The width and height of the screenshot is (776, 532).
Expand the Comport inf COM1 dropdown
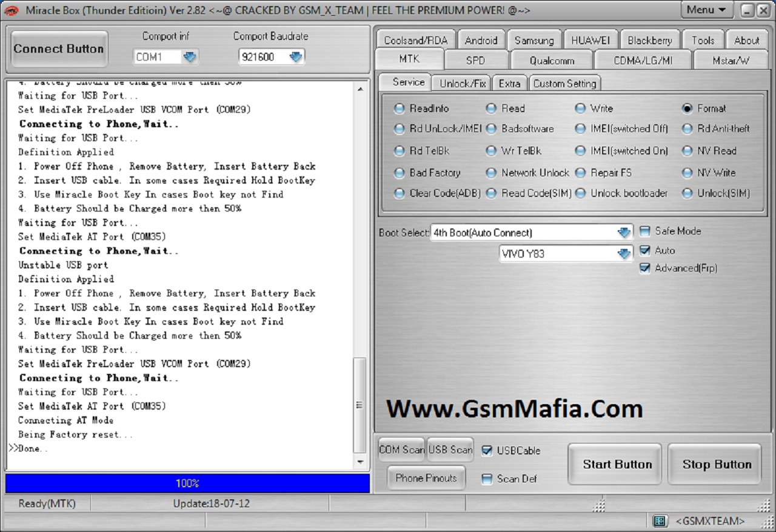pyautogui.click(x=190, y=57)
